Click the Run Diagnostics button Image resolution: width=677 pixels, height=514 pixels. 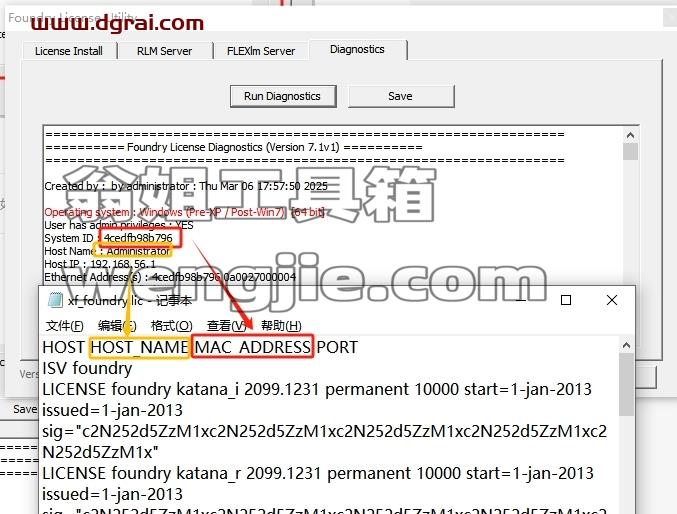click(x=283, y=96)
